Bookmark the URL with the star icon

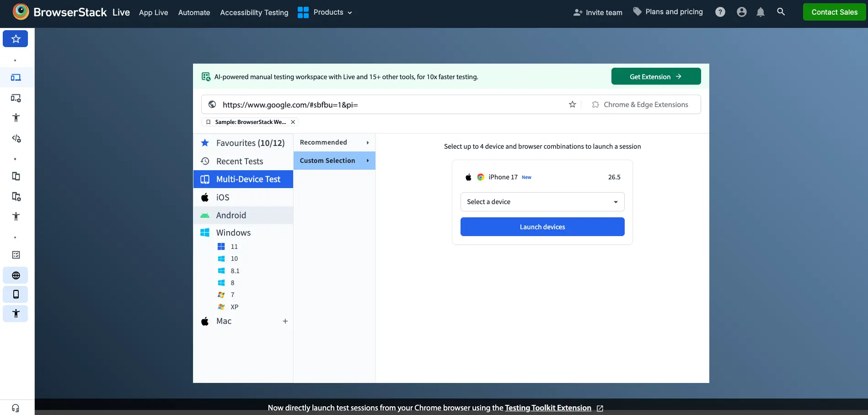point(573,104)
